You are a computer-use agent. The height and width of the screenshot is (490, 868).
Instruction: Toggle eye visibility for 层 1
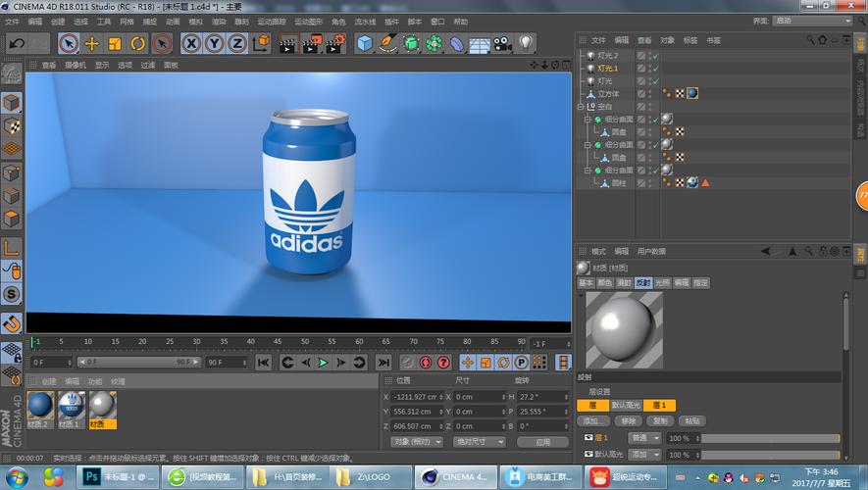coord(588,437)
